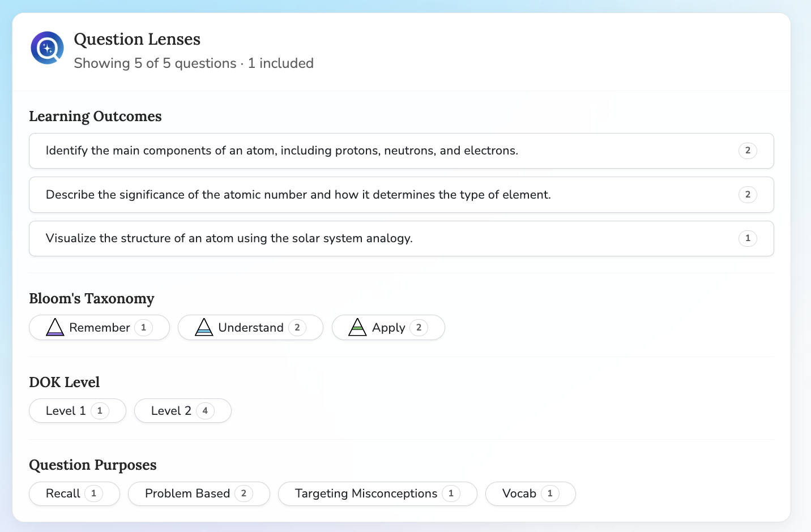Select the DOK Level 1 chip

78,411
